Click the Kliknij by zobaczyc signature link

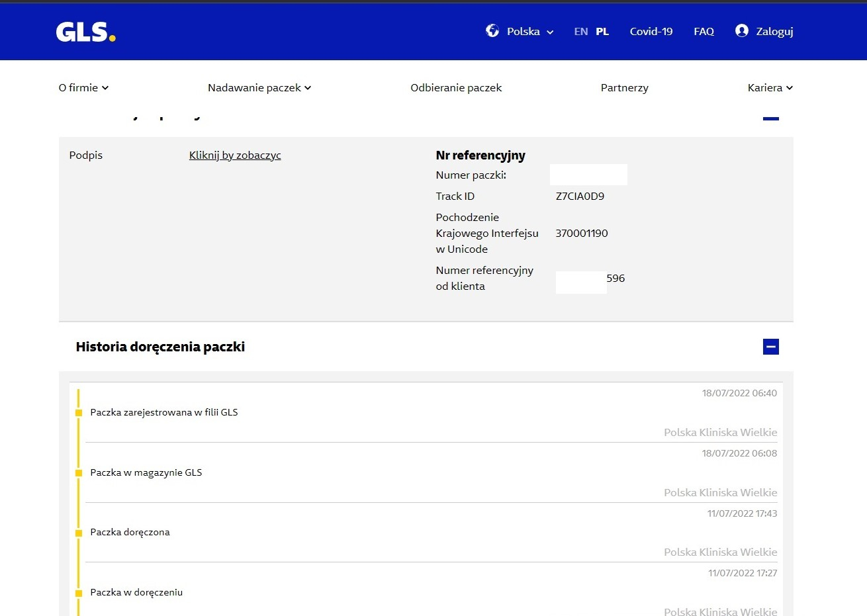click(x=235, y=155)
